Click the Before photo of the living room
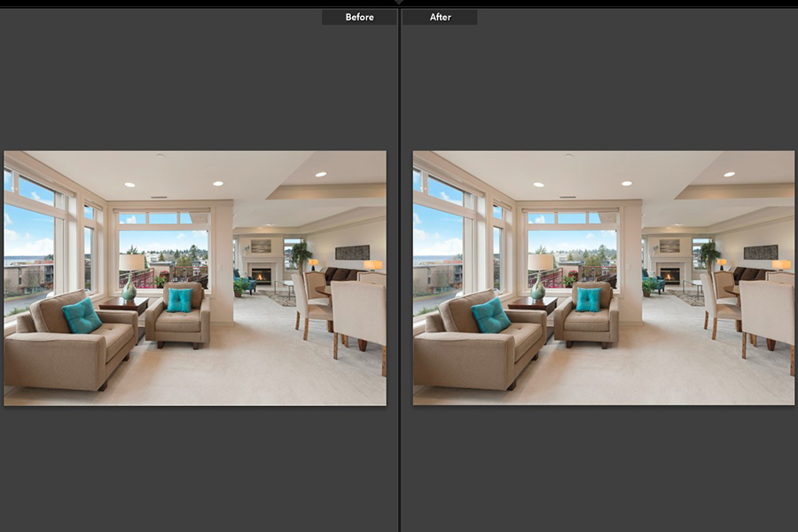798x532 pixels. (x=195, y=278)
